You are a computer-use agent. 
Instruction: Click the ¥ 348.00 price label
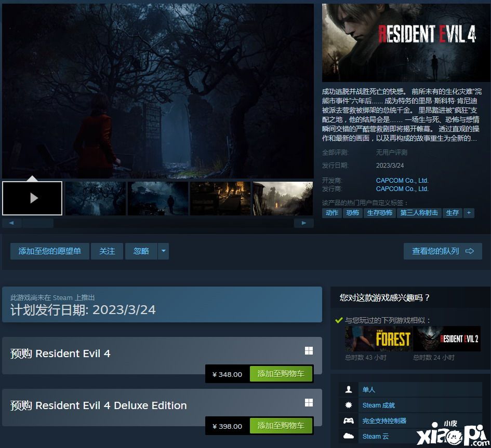pos(228,374)
